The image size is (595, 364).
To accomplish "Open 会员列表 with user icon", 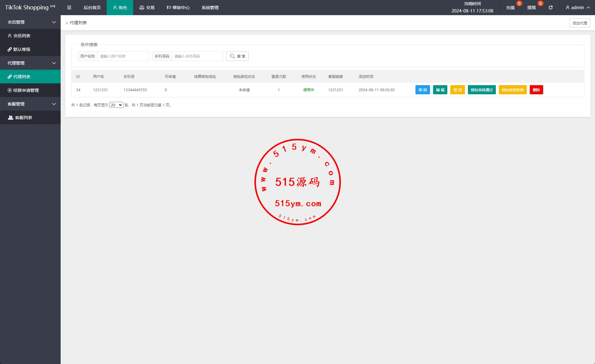I will pyautogui.click(x=22, y=36).
